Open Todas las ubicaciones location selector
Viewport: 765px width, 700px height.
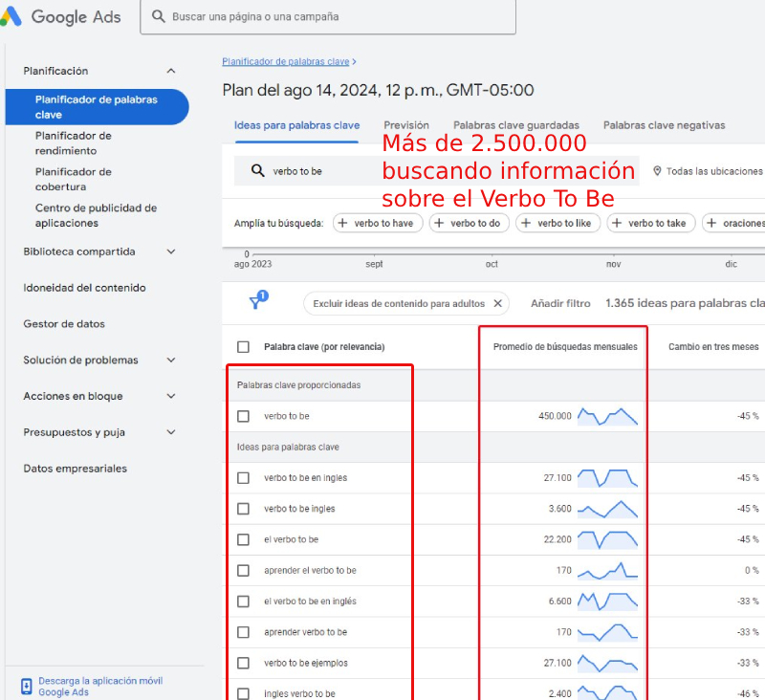[709, 171]
